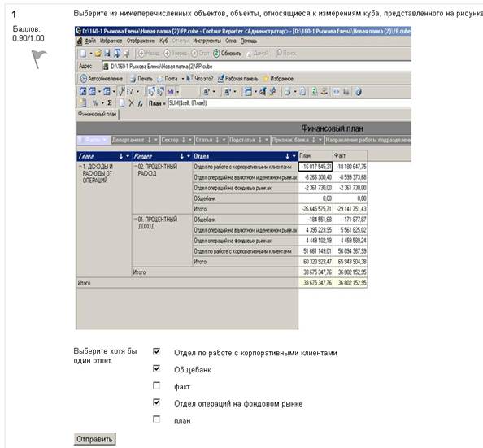Open the Избранное menu in the menu bar
Viewport: 483px width, 448px height.
click(x=111, y=41)
